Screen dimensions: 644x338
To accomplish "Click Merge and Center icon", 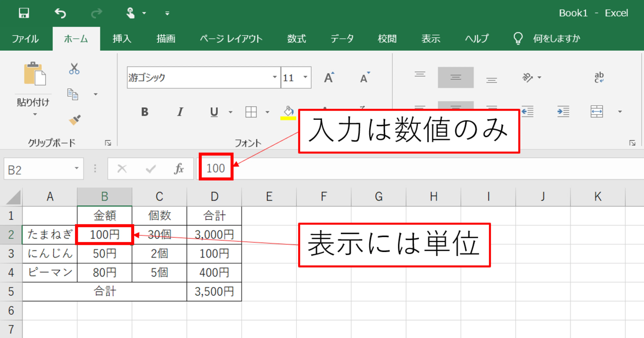I will (x=597, y=111).
